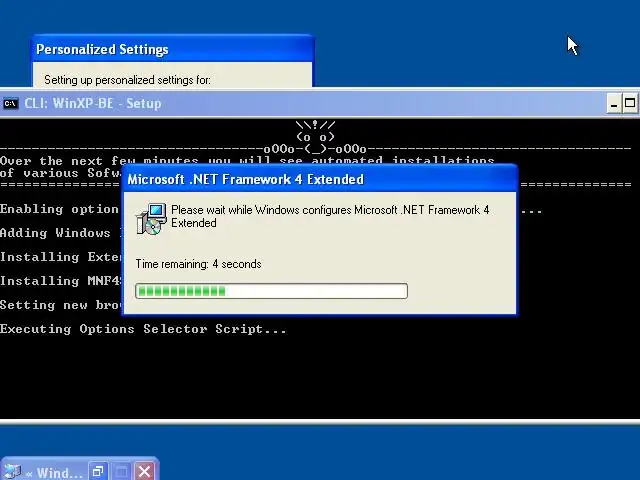The width and height of the screenshot is (640, 480).
Task: Click the icon in the bottom-left Wind... title bar
Action: [x=12, y=472]
